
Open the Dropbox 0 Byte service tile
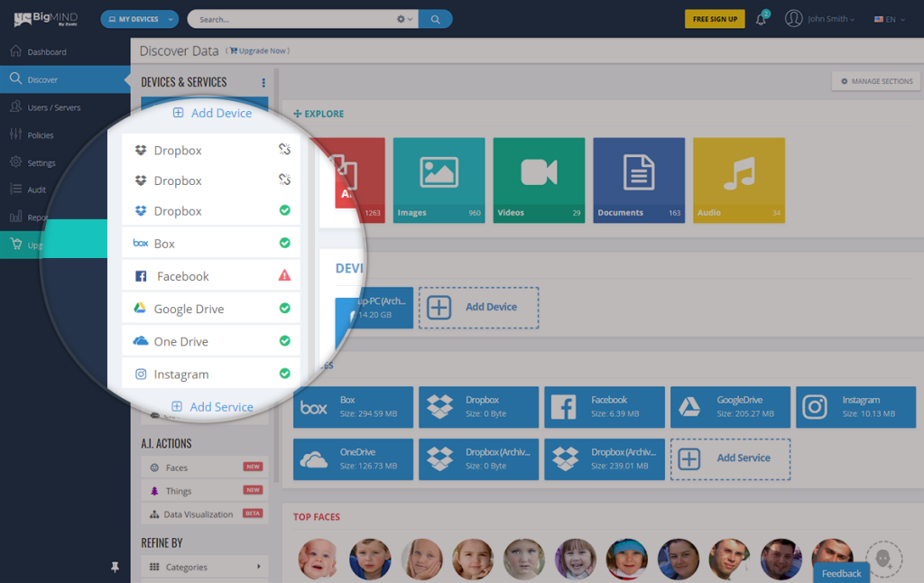478,407
